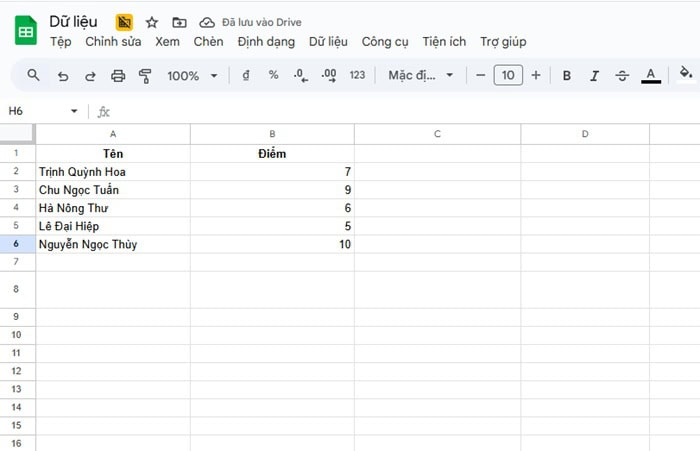Image resolution: width=700 pixels, height=451 pixels.
Task: Click the redo arrow icon
Action: click(90, 75)
